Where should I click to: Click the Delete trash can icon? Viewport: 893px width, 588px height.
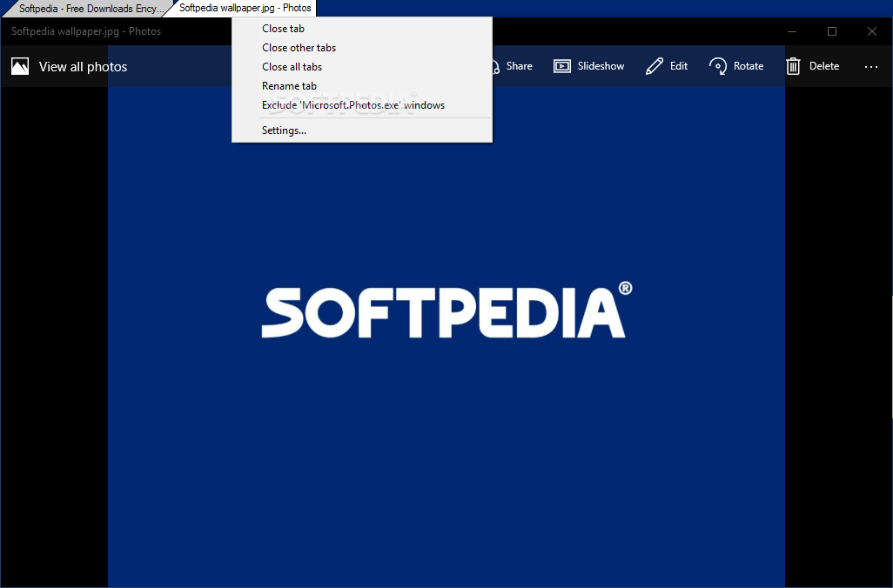pos(793,66)
